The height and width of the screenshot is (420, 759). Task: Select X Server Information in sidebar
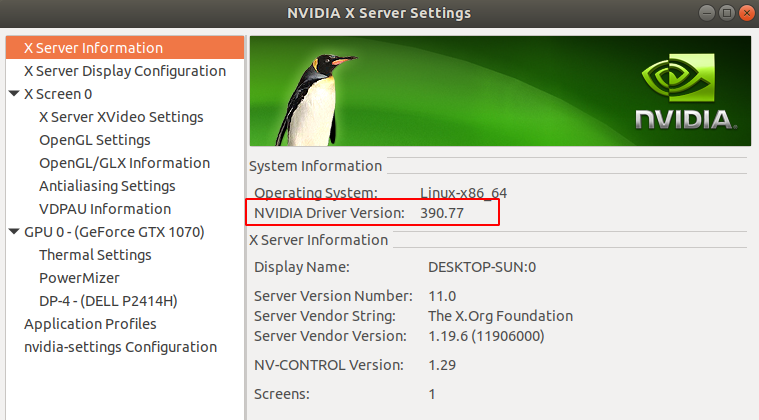[x=125, y=48]
